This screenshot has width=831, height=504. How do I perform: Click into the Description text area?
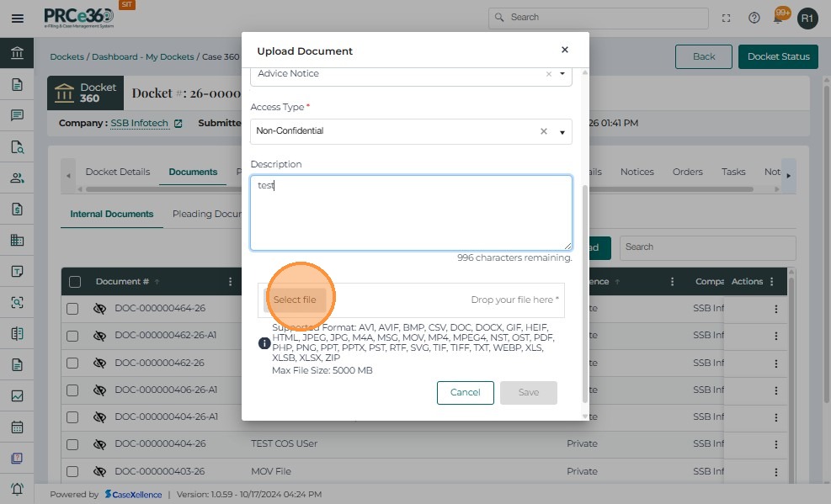(411, 213)
